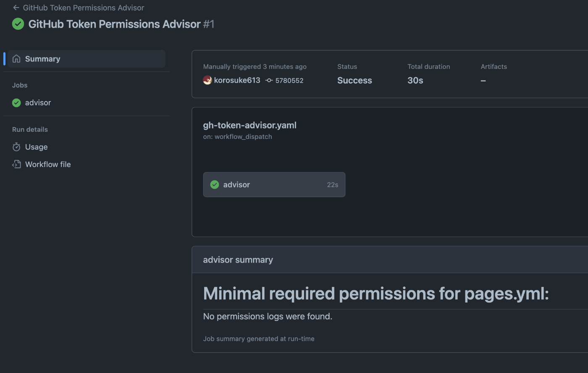Viewport: 588px width, 373px height.
Task: Click the Minimal required permissions heading
Action: coord(376,294)
